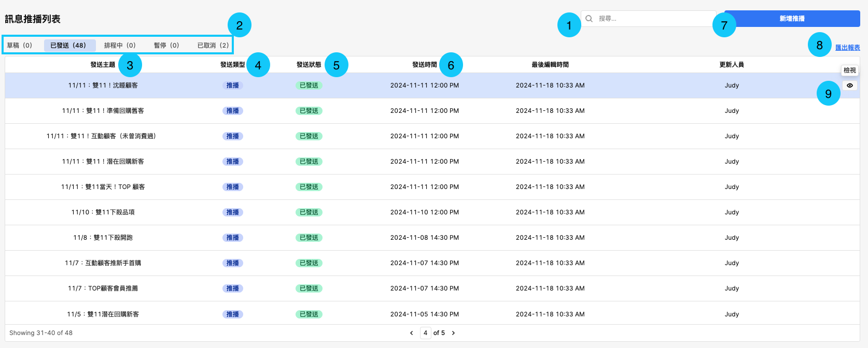Click 已發送 status badge on 11/7：TOP顧客會員推薦 row
Image resolution: width=868 pixels, height=348 pixels.
(309, 288)
